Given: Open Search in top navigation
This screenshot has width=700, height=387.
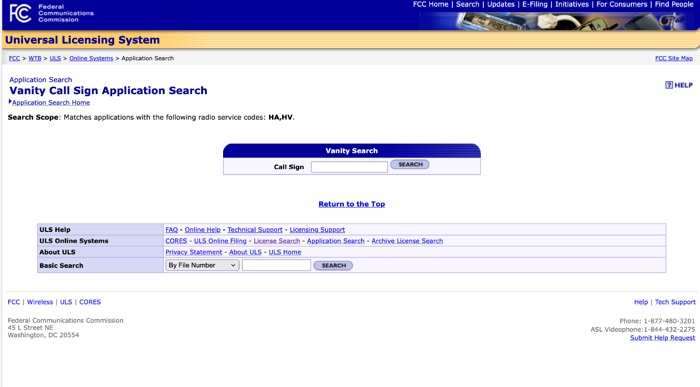Looking at the screenshot, I should click(467, 4).
